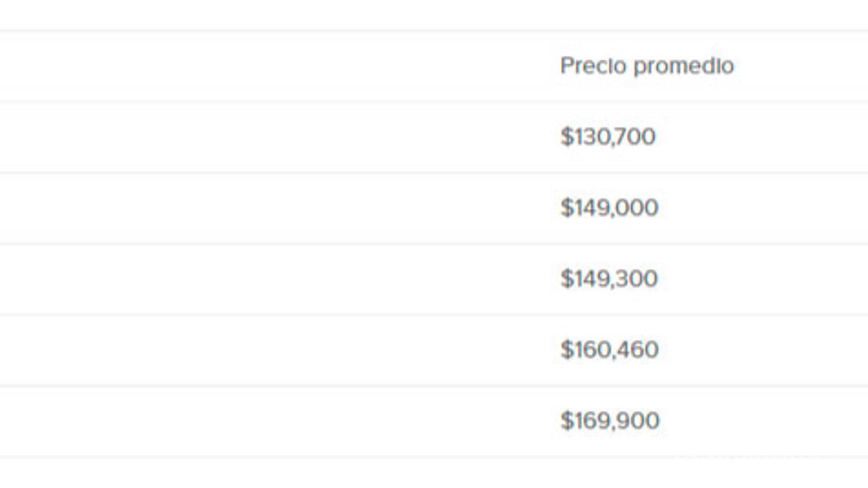Click the divider between $160,460 and $169,900
The image size is (868, 488).
coord(434,386)
